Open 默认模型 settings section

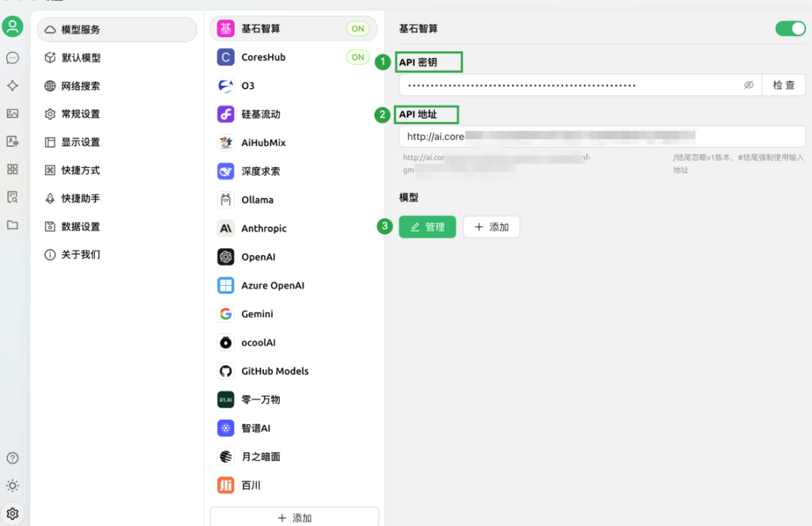coord(117,57)
